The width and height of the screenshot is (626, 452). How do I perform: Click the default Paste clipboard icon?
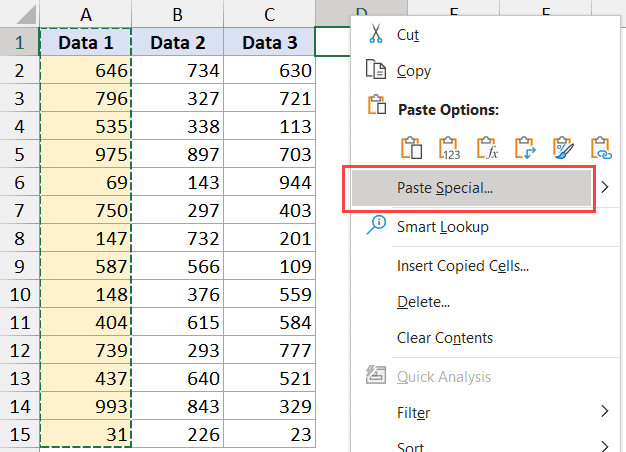412,148
